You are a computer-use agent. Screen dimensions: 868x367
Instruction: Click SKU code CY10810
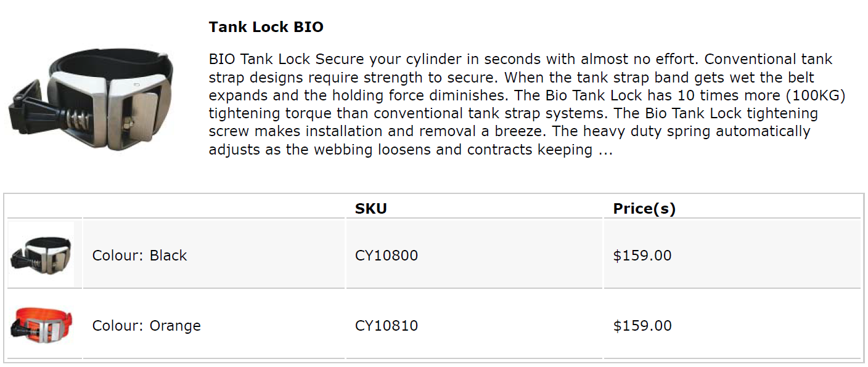pyautogui.click(x=387, y=326)
